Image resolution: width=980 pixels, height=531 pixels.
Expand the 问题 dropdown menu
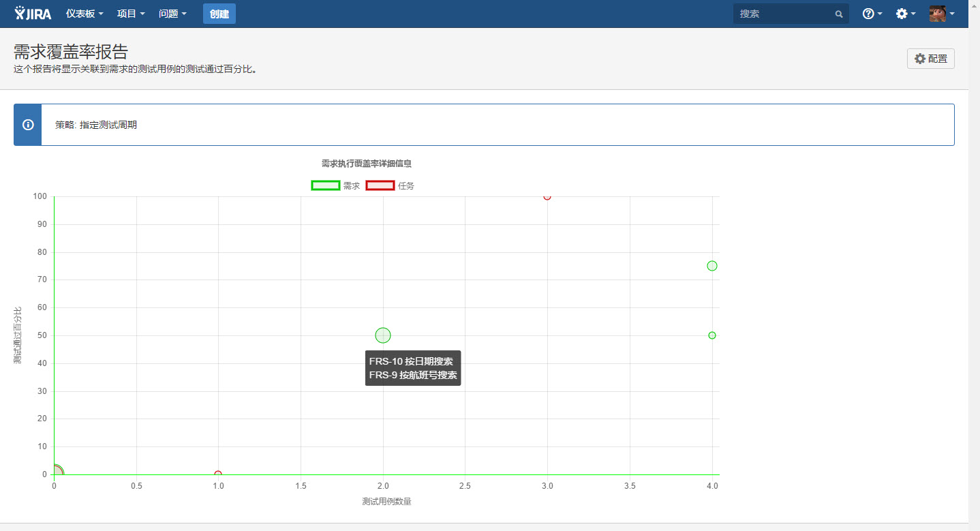(172, 14)
